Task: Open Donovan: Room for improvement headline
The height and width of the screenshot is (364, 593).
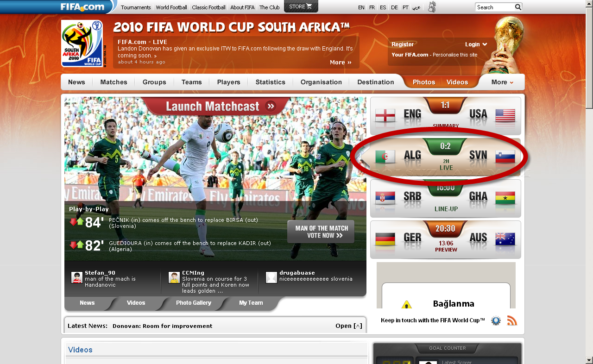Action: coord(162,326)
